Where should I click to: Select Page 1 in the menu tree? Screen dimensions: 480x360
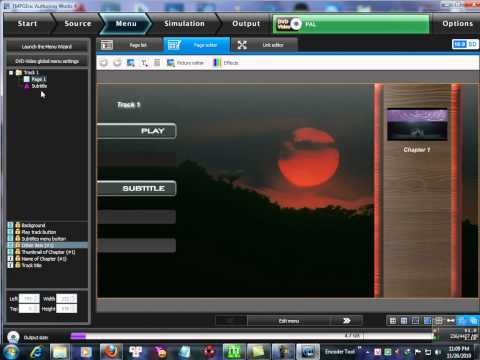[35, 79]
